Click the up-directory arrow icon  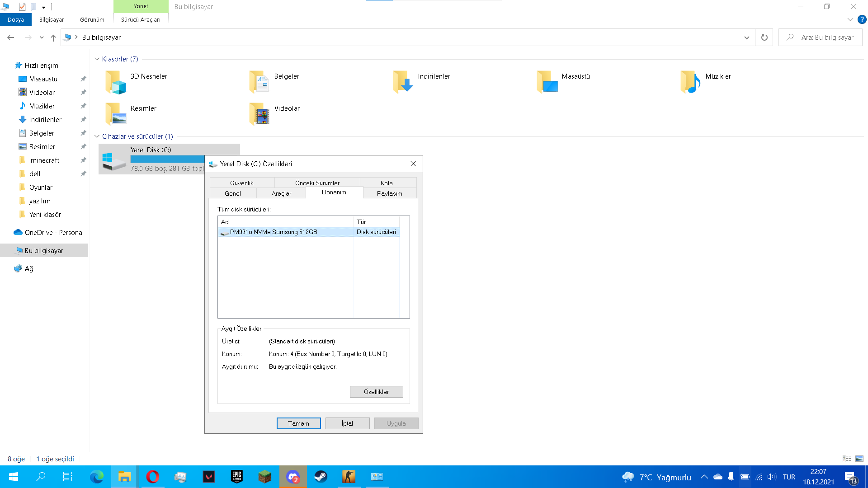click(53, 38)
